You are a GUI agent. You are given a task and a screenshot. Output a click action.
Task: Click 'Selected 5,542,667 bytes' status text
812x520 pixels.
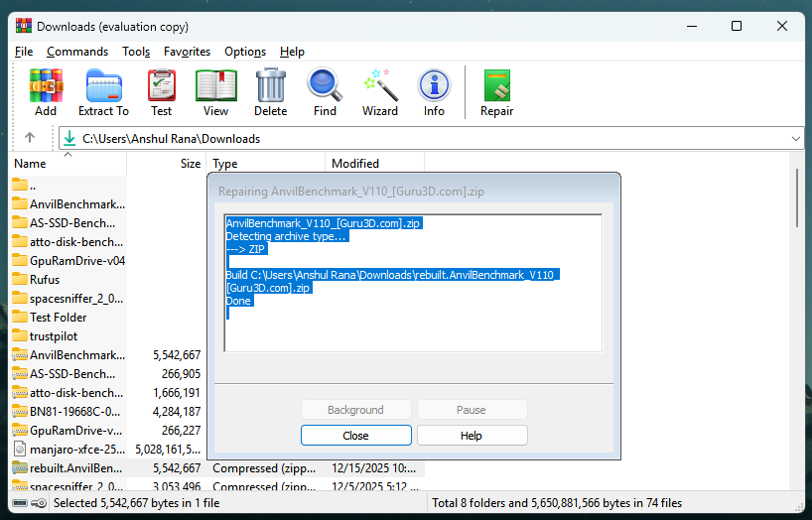137,503
